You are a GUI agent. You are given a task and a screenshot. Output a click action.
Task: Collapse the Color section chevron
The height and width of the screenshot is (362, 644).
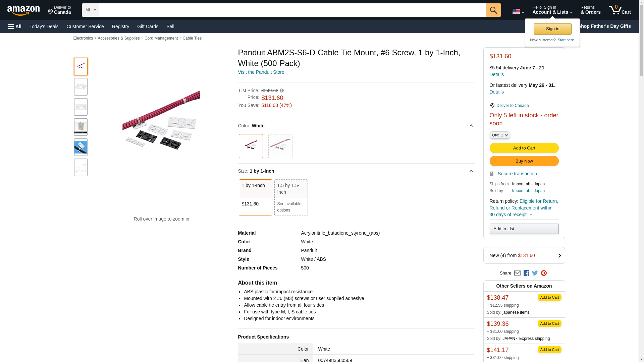[471, 126]
